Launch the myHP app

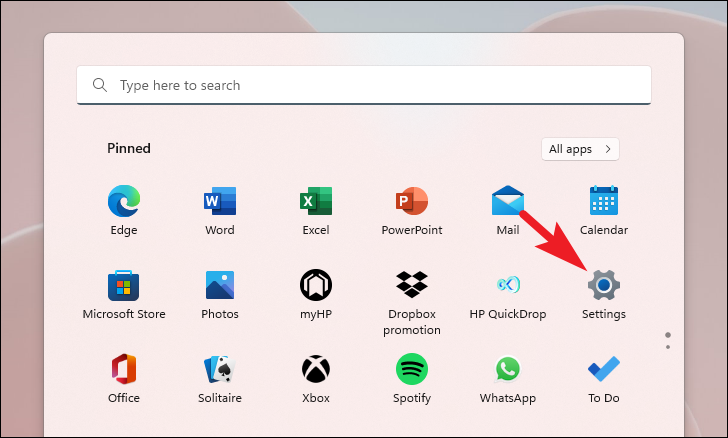[316, 294]
